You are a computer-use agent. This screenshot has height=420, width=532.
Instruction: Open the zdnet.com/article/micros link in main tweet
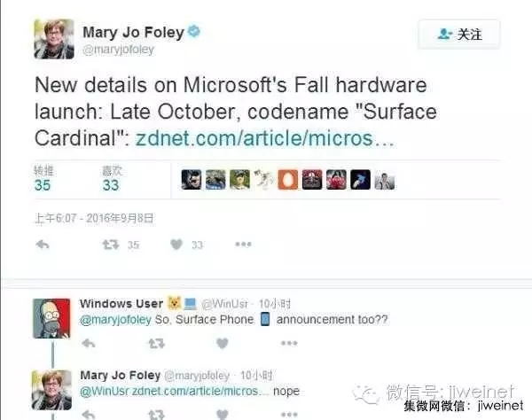[x=264, y=138]
